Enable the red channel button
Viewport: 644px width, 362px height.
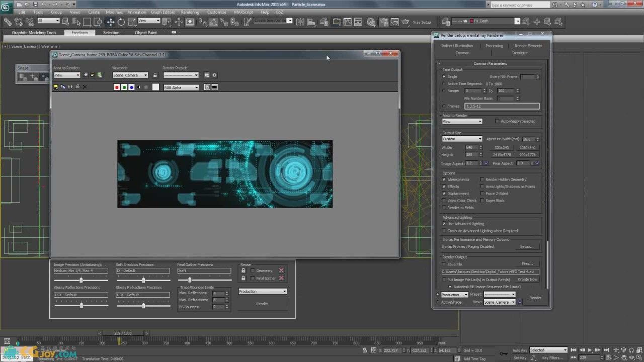coord(117,87)
